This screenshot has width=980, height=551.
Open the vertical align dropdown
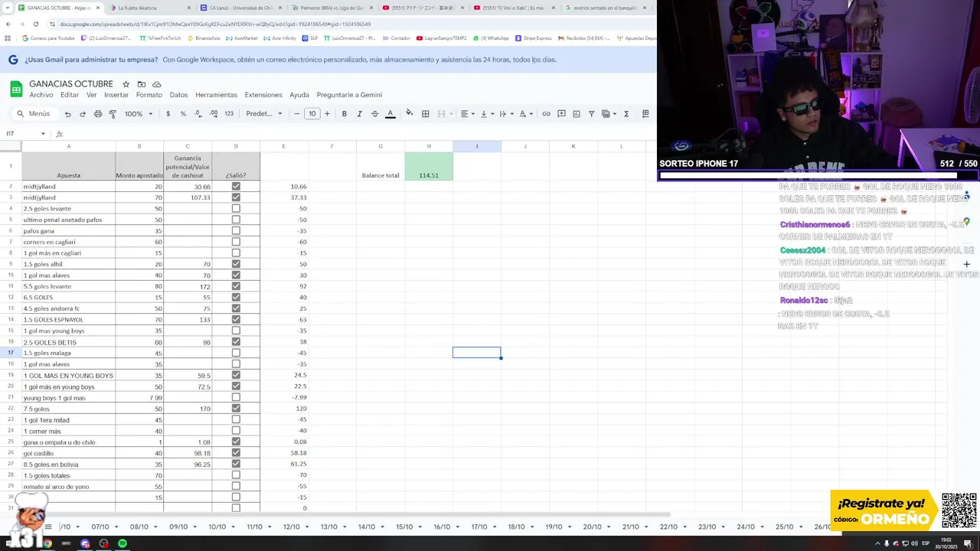[x=486, y=114]
